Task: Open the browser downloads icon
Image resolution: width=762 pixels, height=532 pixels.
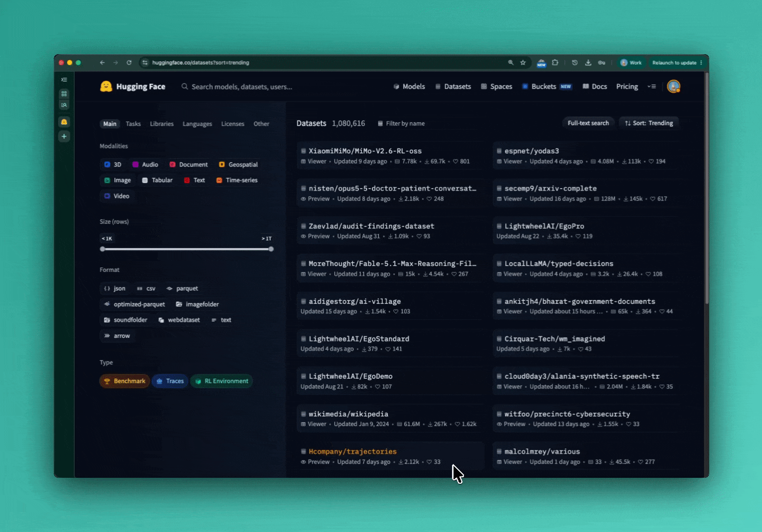Action: tap(588, 63)
